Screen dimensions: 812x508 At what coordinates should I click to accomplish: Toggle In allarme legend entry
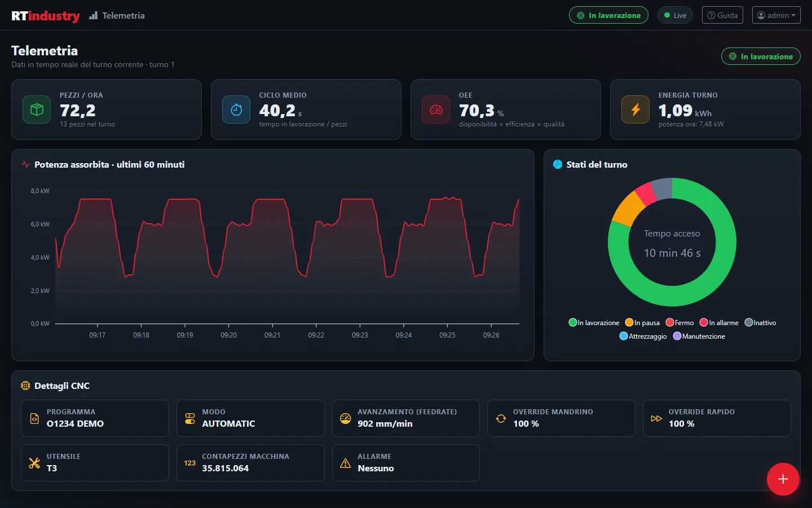719,323
